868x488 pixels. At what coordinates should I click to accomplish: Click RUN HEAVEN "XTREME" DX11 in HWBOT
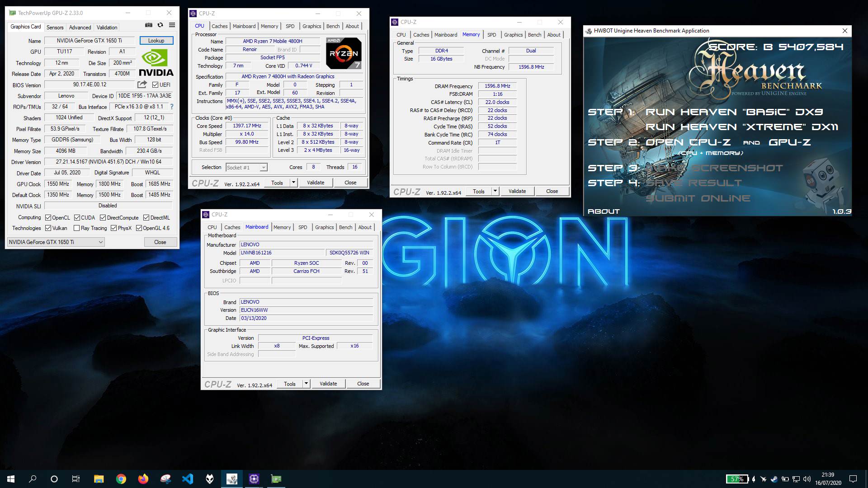741,127
